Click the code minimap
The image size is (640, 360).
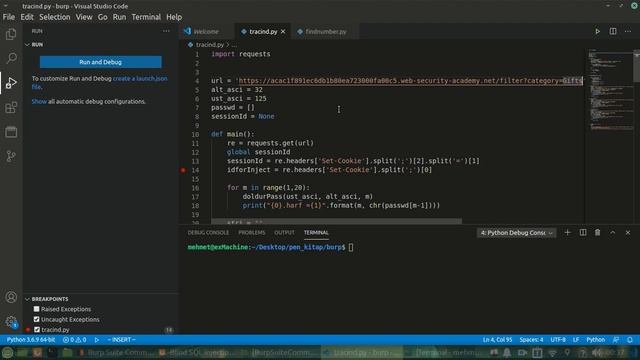(x=610, y=90)
